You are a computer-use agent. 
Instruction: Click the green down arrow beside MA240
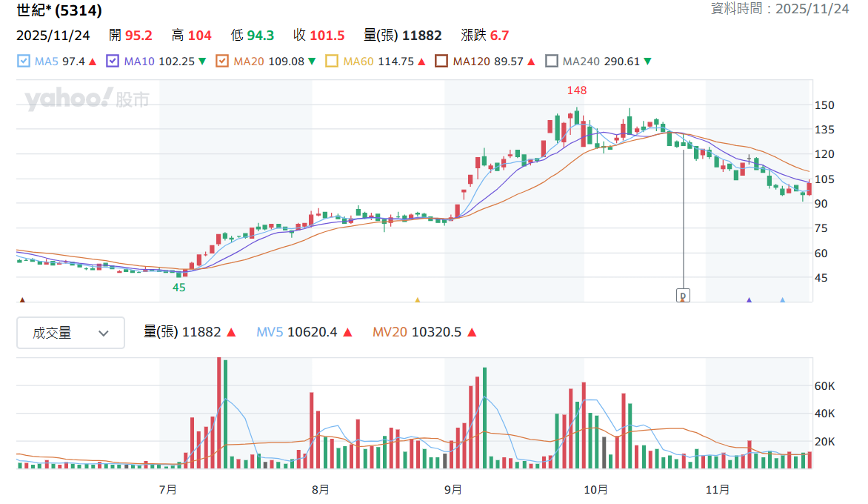[x=648, y=62]
